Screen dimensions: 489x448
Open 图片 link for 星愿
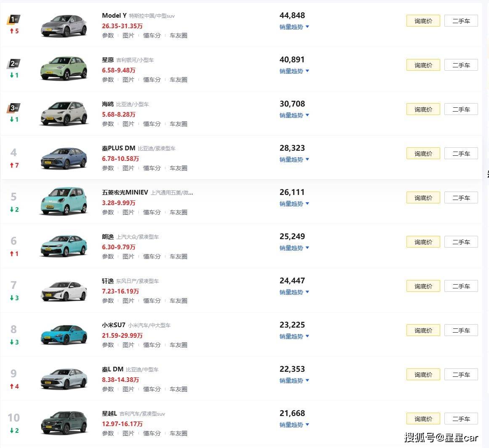tap(128, 80)
